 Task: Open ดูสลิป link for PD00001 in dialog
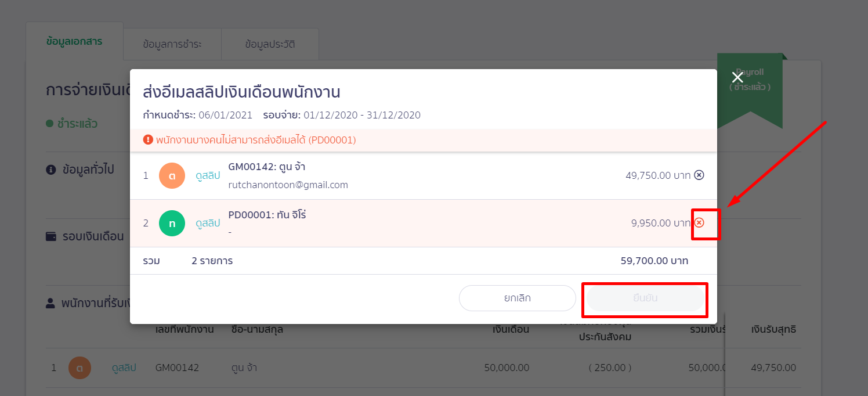(208, 223)
